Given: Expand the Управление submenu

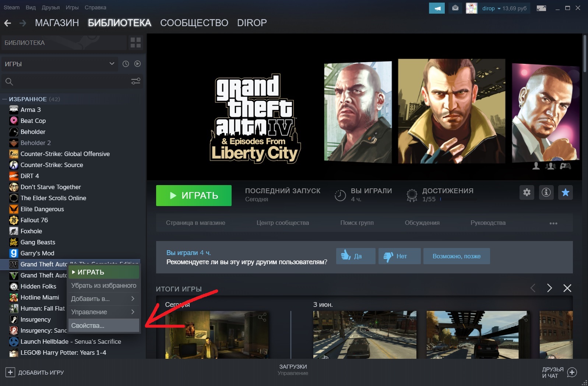Looking at the screenshot, I should (x=103, y=312).
